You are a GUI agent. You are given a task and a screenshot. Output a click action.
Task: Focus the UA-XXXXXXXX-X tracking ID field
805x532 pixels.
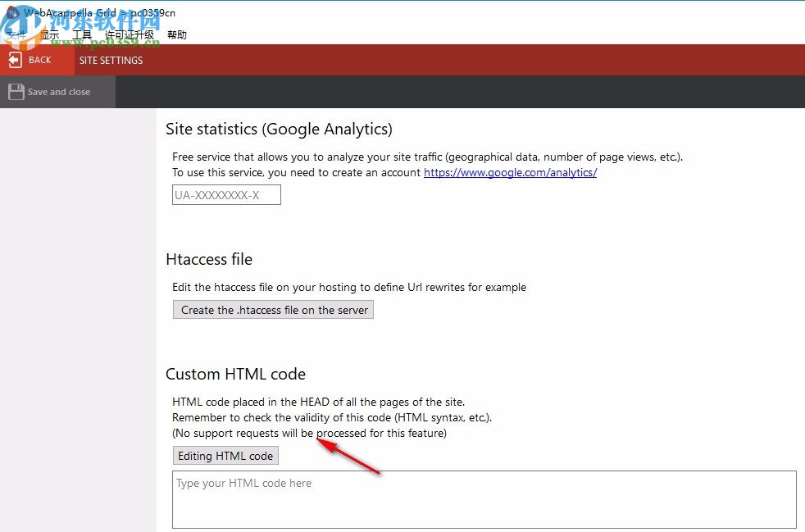point(226,195)
